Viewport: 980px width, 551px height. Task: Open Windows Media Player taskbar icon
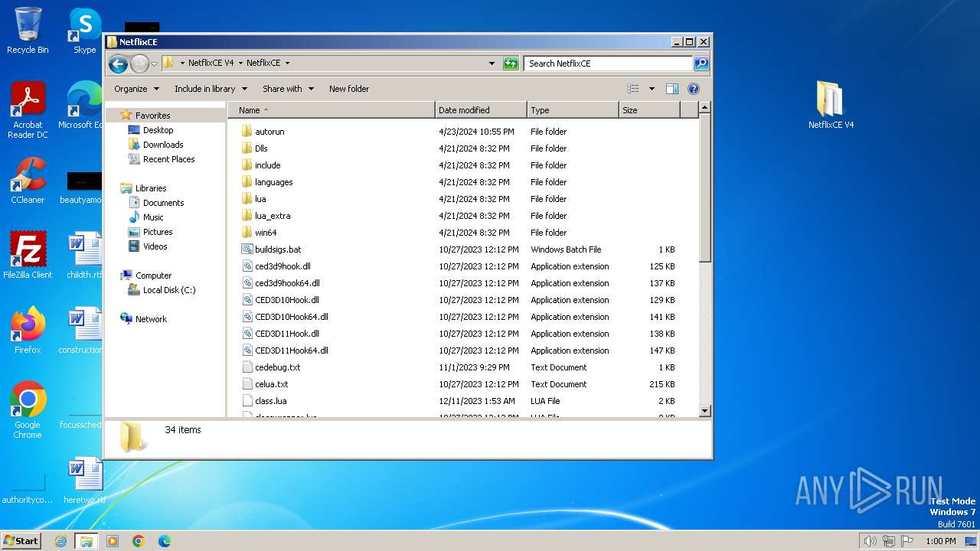pyautogui.click(x=113, y=541)
